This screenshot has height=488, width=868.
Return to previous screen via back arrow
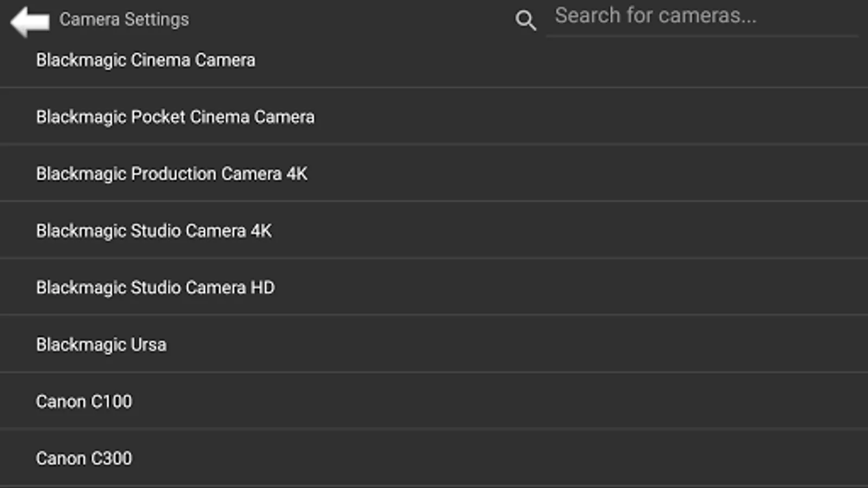(x=30, y=22)
